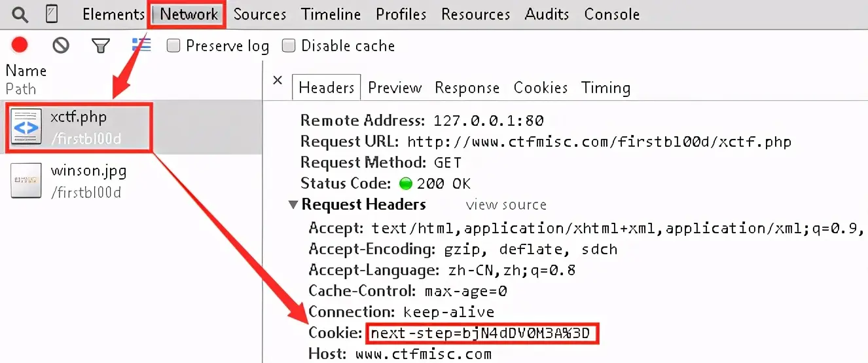Click the red record network log button
This screenshot has width=868, height=363.
pyautogui.click(x=20, y=45)
